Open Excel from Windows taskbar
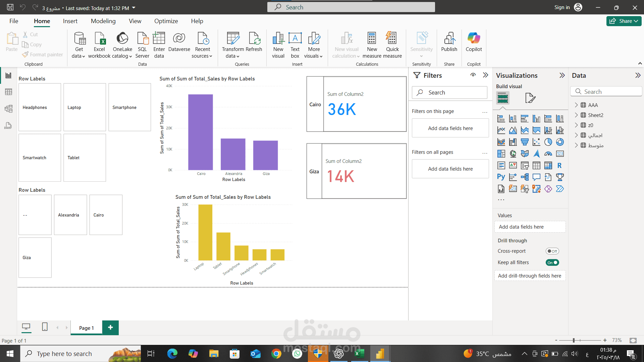This screenshot has width=644, height=362. [360, 354]
